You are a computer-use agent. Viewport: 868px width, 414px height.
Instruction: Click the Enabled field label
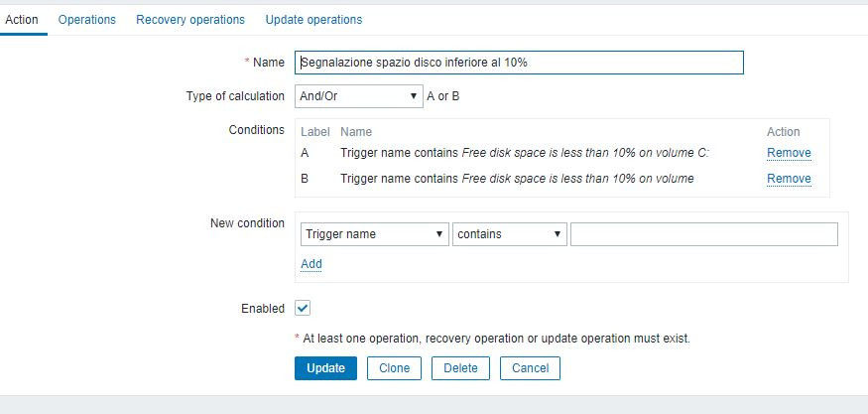click(263, 309)
